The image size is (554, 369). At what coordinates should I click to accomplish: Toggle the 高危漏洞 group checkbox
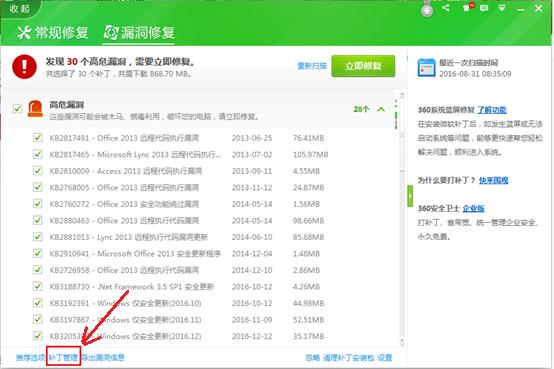(17, 109)
